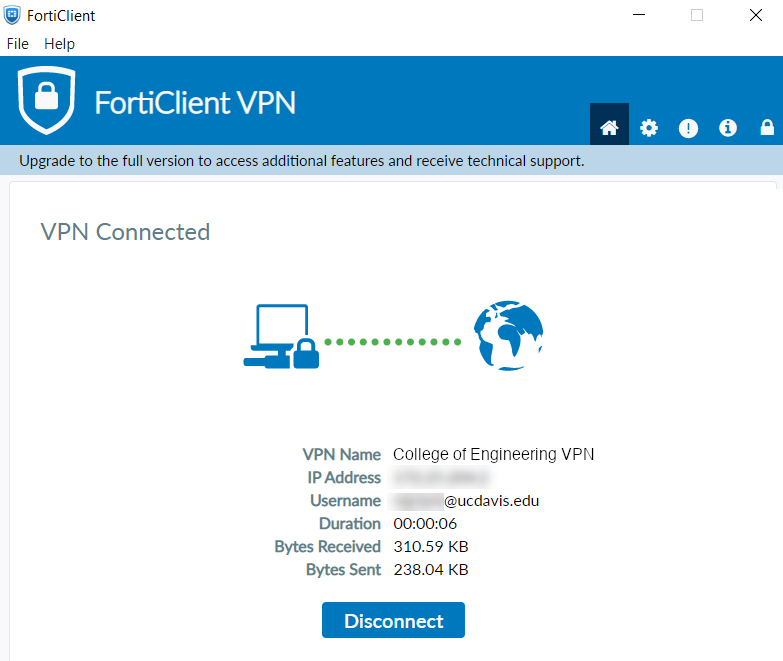Open Settings via the gear icon
Viewport: 783px width, 661px height.
tap(649, 128)
